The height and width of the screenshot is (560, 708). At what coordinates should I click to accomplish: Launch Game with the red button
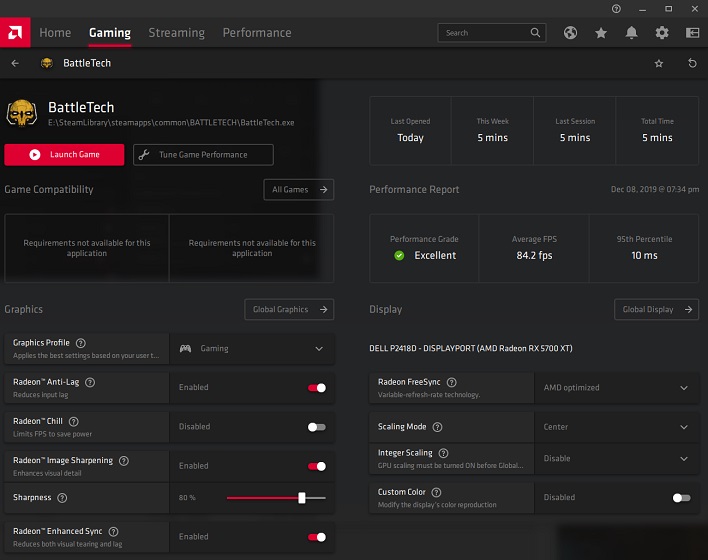64,154
